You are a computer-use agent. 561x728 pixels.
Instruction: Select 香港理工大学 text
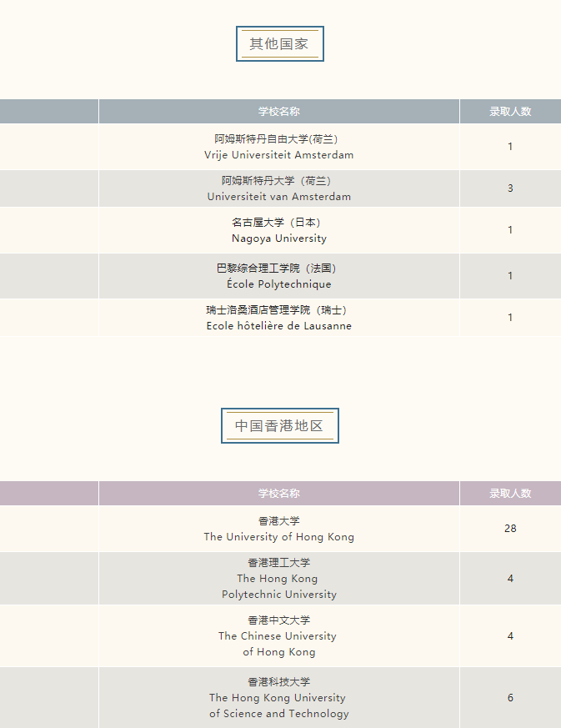pos(279,563)
